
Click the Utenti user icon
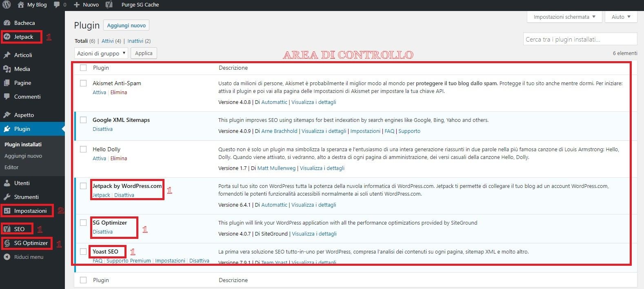point(7,183)
